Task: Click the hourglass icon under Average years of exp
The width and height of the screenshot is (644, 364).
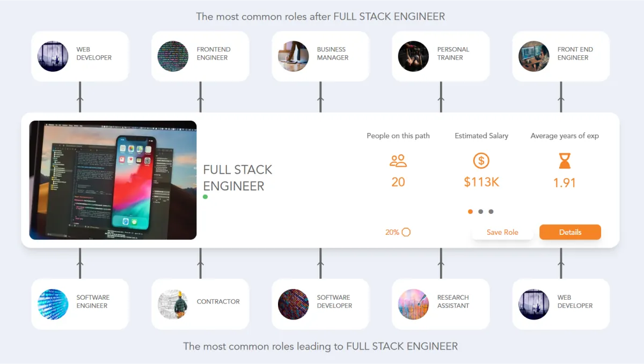Action: (564, 161)
